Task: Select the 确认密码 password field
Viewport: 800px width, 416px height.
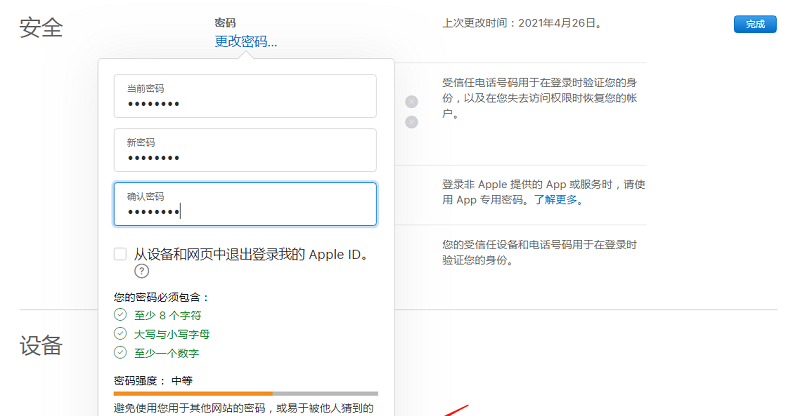Action: pos(245,204)
